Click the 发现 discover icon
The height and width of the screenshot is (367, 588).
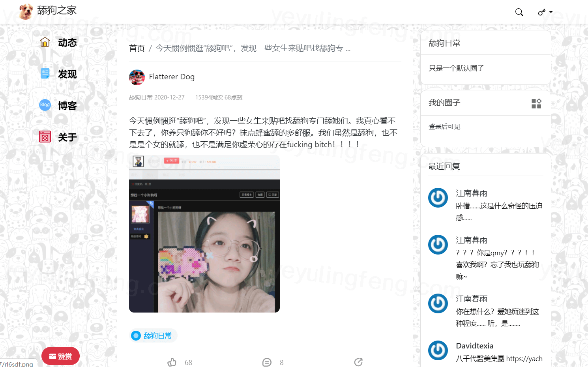(45, 73)
